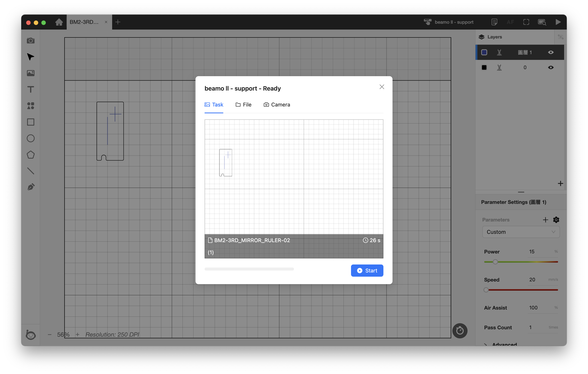Click the laser module icon of layer 0
This screenshot has height=374, width=588.
tap(499, 67)
